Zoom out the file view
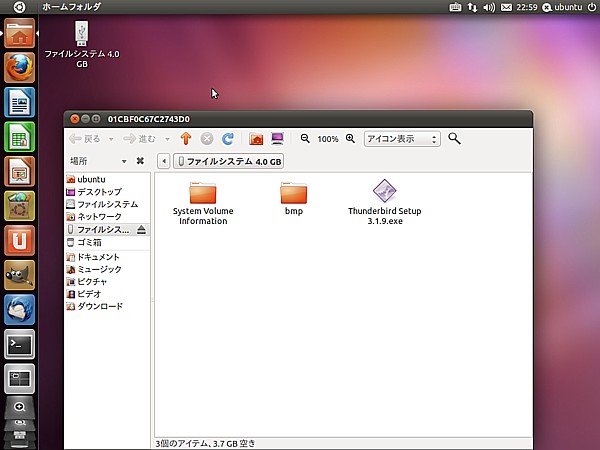Viewport: 600px width, 450px height. [x=305, y=139]
